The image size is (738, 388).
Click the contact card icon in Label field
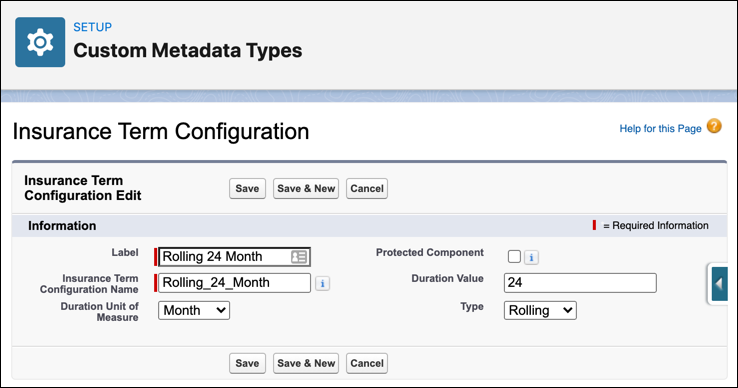coord(299,257)
